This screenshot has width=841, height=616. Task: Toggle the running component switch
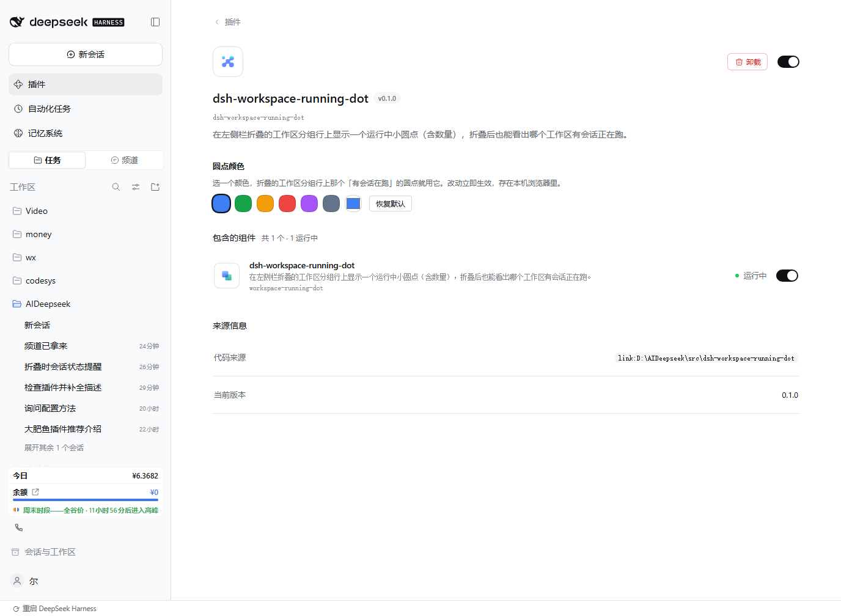(x=787, y=276)
